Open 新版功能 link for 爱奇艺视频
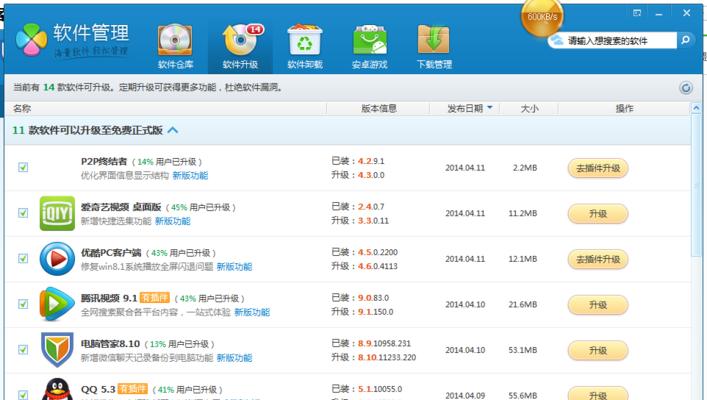Screen dimensions: 707x400 (x=173, y=221)
